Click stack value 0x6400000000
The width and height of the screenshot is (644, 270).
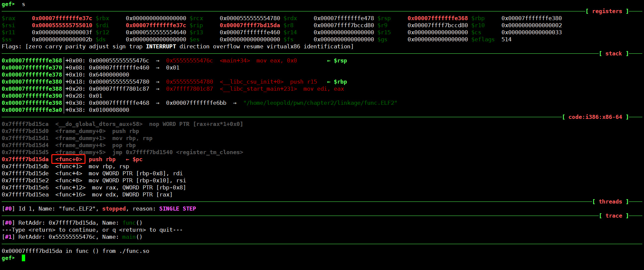point(109,75)
